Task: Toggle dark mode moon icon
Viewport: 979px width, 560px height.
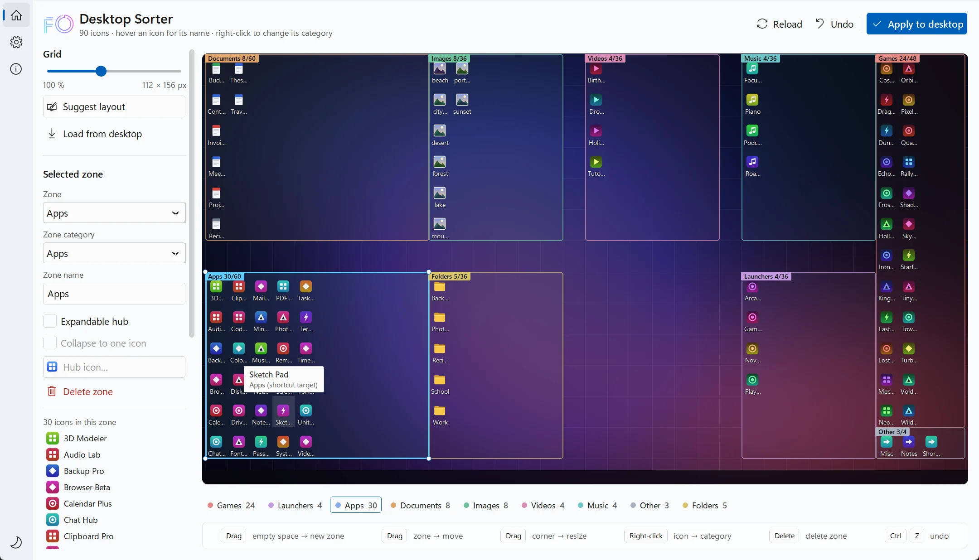Action: 16,542
